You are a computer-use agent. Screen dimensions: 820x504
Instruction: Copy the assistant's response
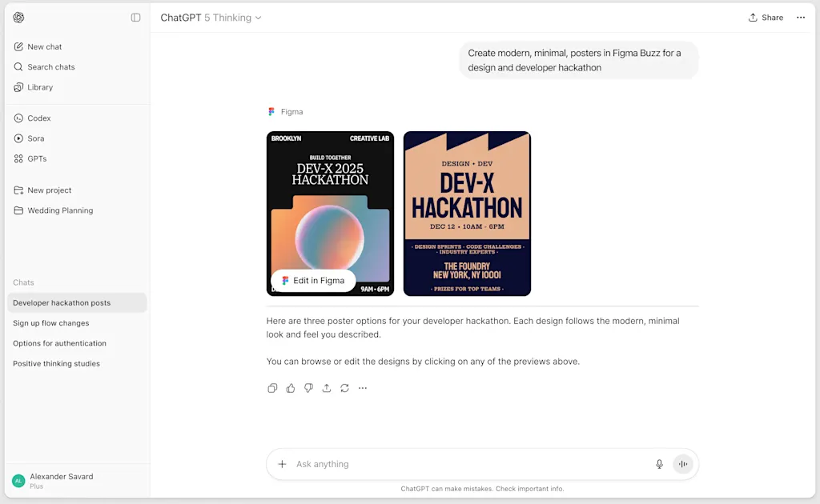tap(272, 388)
